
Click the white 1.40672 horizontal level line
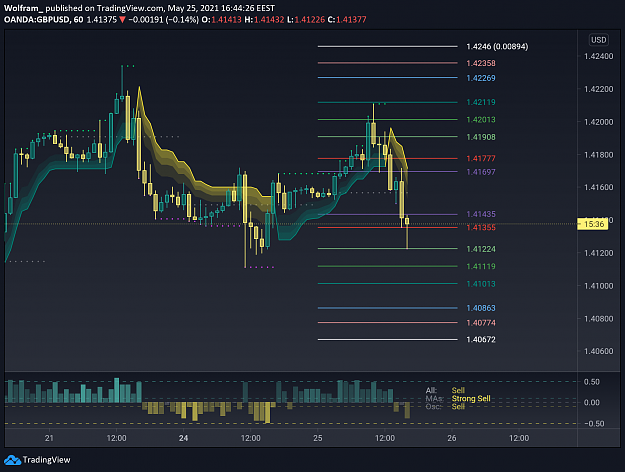(x=387, y=340)
